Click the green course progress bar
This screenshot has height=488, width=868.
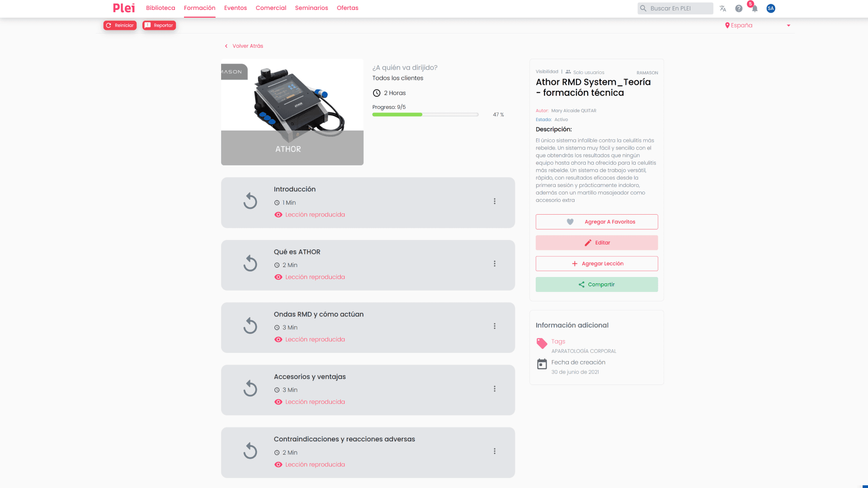397,115
